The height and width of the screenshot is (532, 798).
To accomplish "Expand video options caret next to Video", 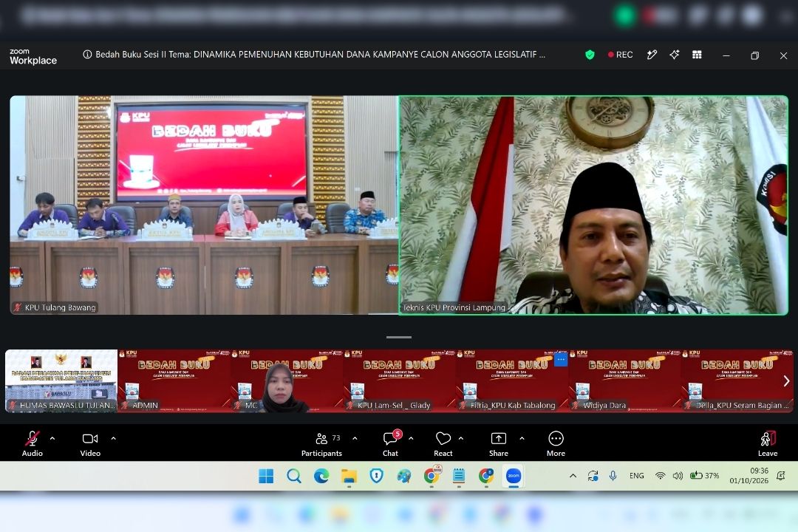I will (113, 438).
